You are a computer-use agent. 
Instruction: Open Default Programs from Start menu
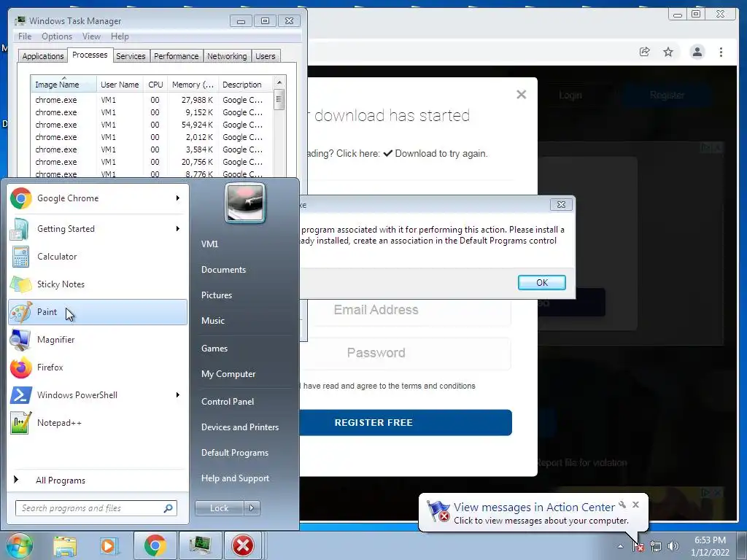click(234, 453)
